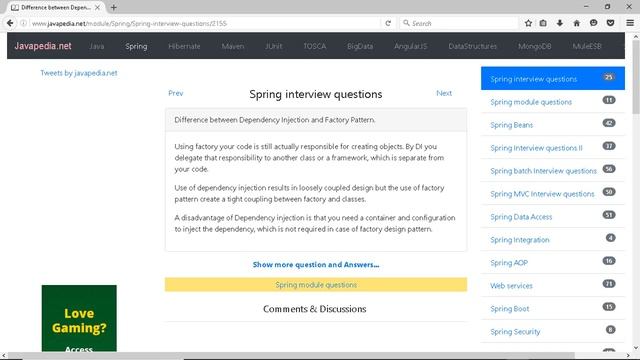This screenshot has height=360, width=640.
Task: Open Spring module questions sidebar link
Action: [531, 102]
